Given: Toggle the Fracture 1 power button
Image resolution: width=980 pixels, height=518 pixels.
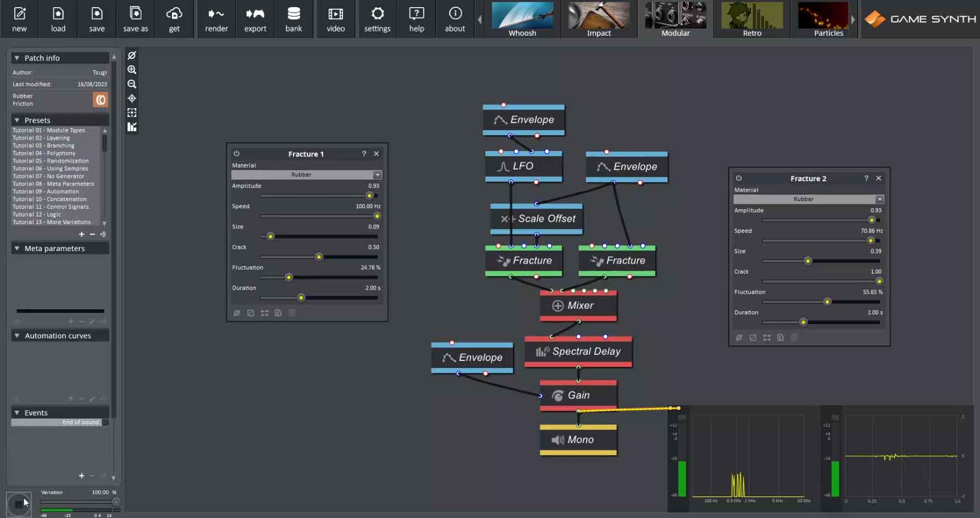Looking at the screenshot, I should click(236, 154).
